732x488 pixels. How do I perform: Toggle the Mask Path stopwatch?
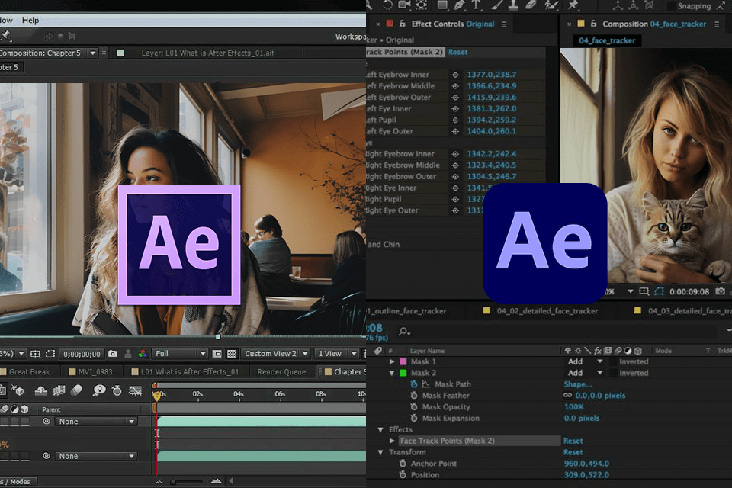pos(414,384)
